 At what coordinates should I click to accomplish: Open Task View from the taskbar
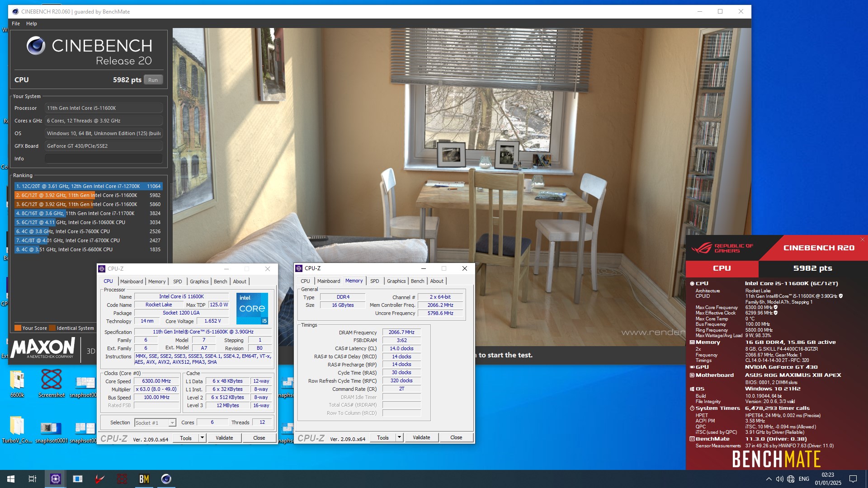[33, 479]
